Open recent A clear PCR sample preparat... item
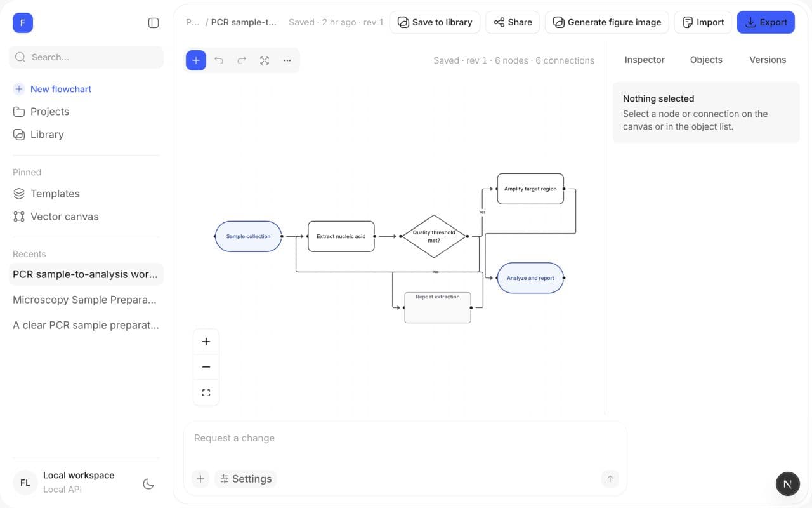The width and height of the screenshot is (812, 508). point(86,325)
